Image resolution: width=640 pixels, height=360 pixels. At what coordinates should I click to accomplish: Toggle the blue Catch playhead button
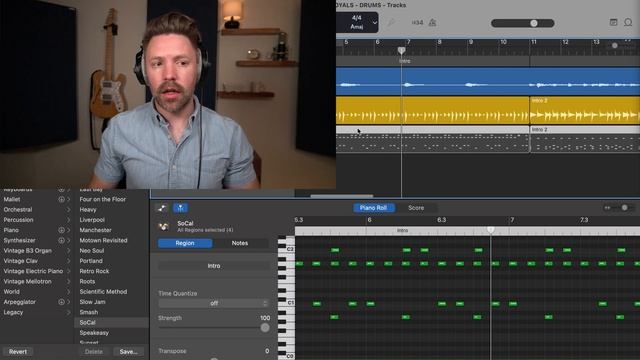click(180, 208)
